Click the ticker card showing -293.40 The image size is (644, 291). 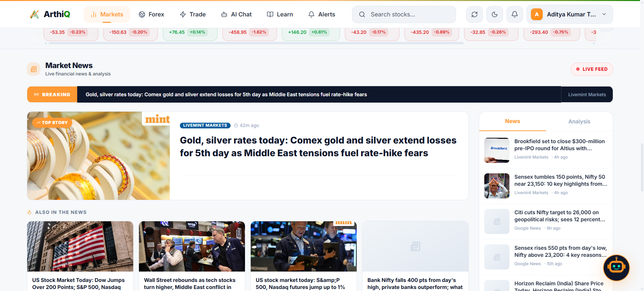[551, 34]
